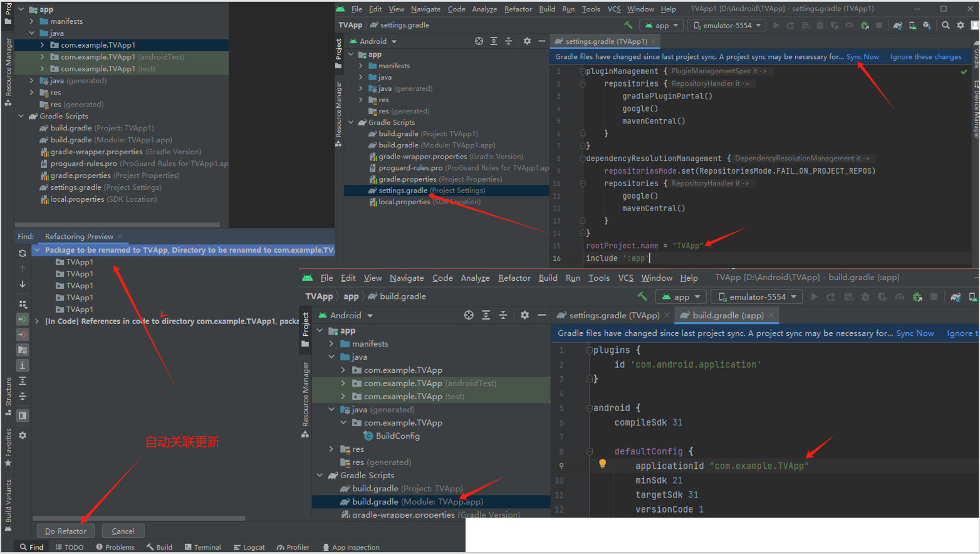Close the settings.gradle (TVApp1) editor tab
Screen dimensions: 980x554
pyautogui.click(x=654, y=41)
